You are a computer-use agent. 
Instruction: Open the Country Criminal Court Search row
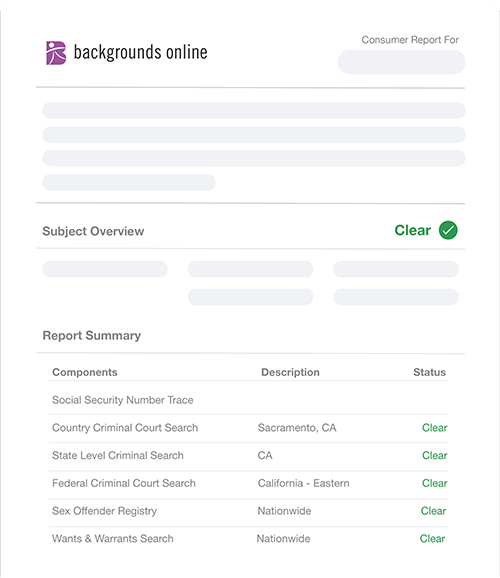click(248, 428)
